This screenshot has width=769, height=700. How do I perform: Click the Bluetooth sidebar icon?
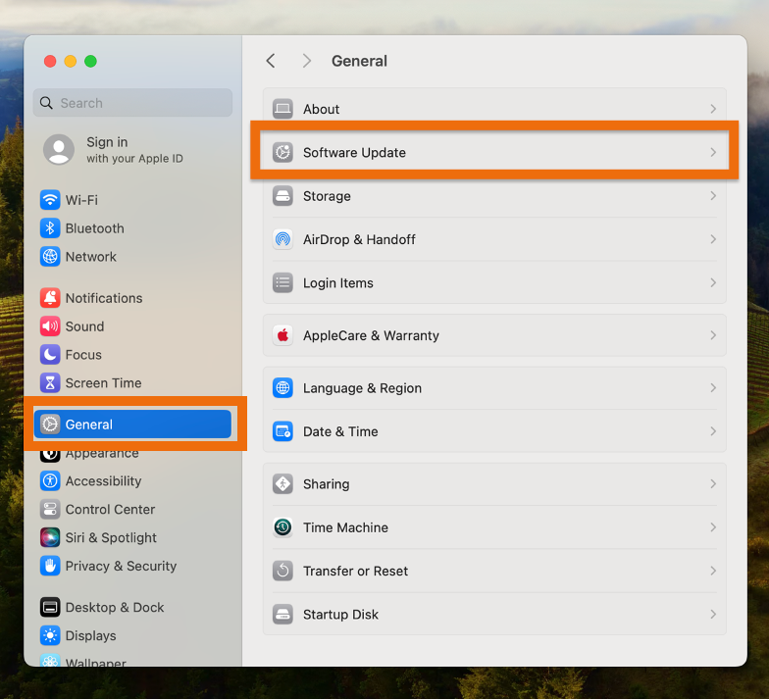[50, 228]
